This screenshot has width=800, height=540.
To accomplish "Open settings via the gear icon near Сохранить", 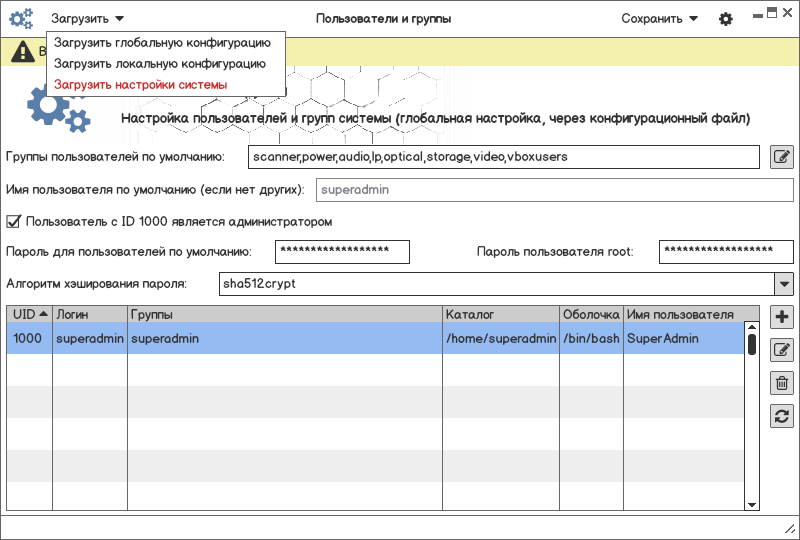I will click(x=726, y=19).
